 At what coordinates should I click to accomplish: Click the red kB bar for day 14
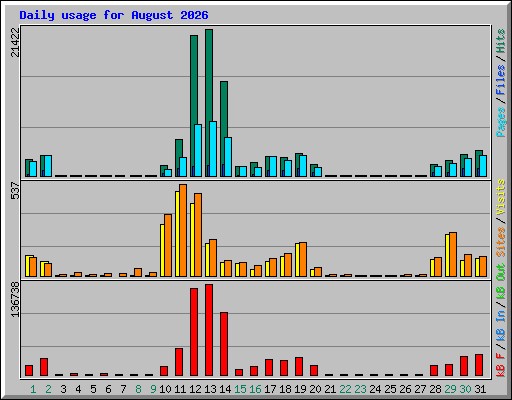tap(224, 344)
